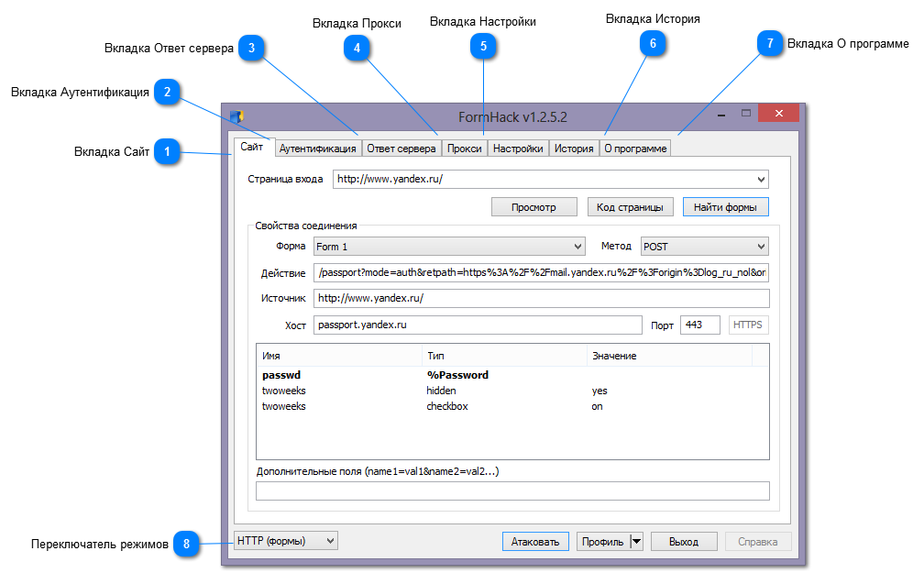Click in the Дополнительные поля input field
This screenshot has width=924, height=573.
coord(512,490)
